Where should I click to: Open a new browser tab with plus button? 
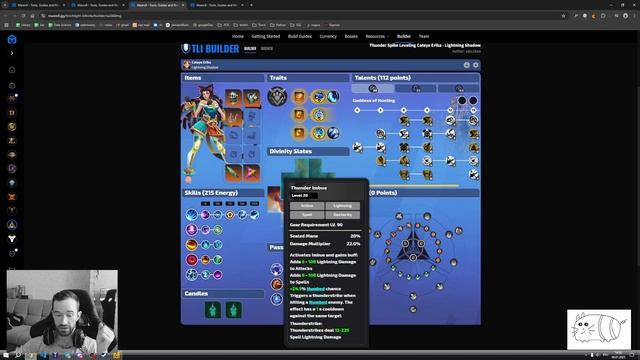tap(251, 5)
